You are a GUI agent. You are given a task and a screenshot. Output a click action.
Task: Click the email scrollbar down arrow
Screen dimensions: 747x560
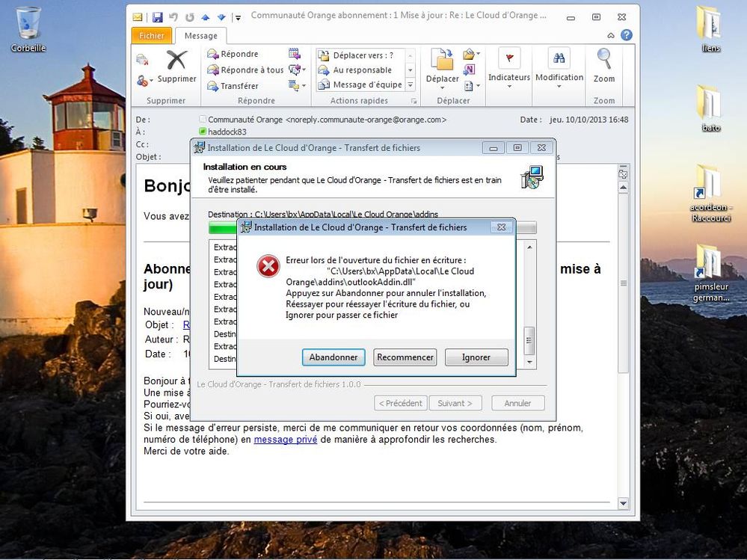(x=623, y=503)
